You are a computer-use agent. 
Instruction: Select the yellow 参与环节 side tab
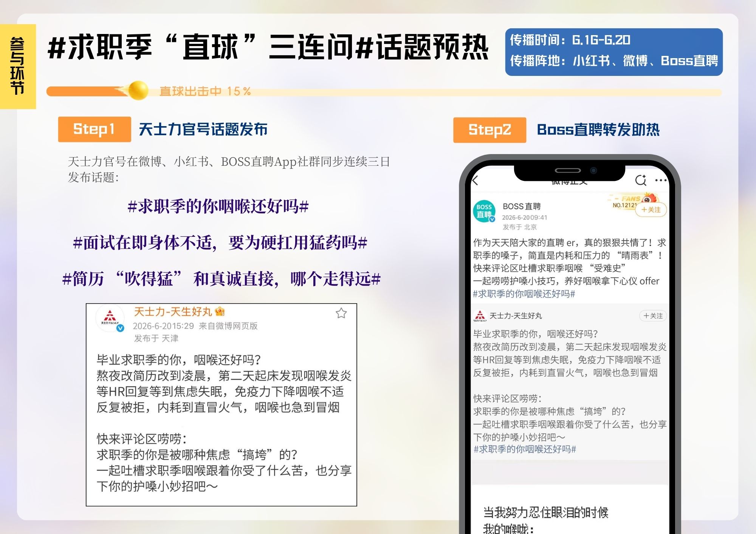18,66
